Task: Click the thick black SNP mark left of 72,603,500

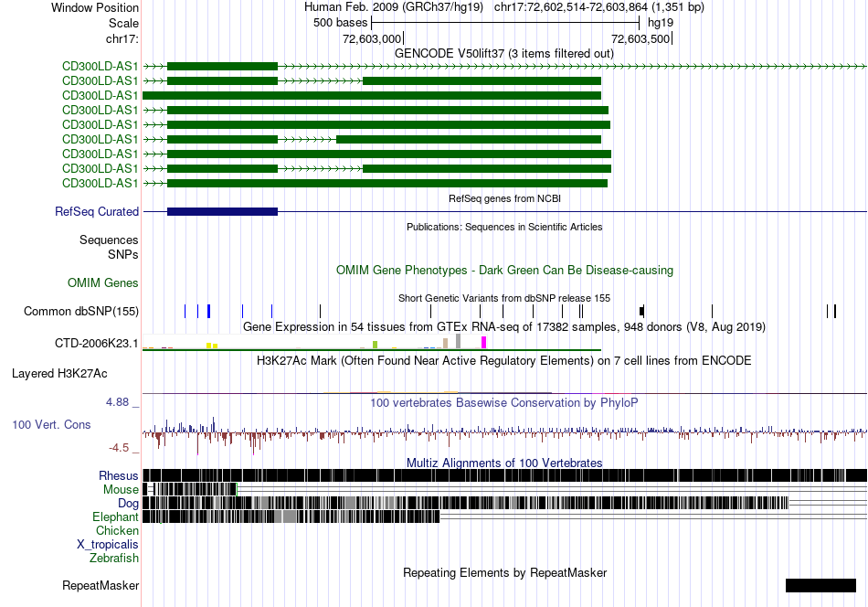Action: click(x=641, y=311)
